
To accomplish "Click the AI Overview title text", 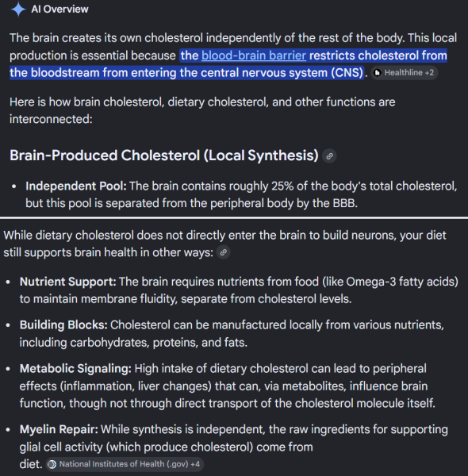I will click(x=59, y=9).
